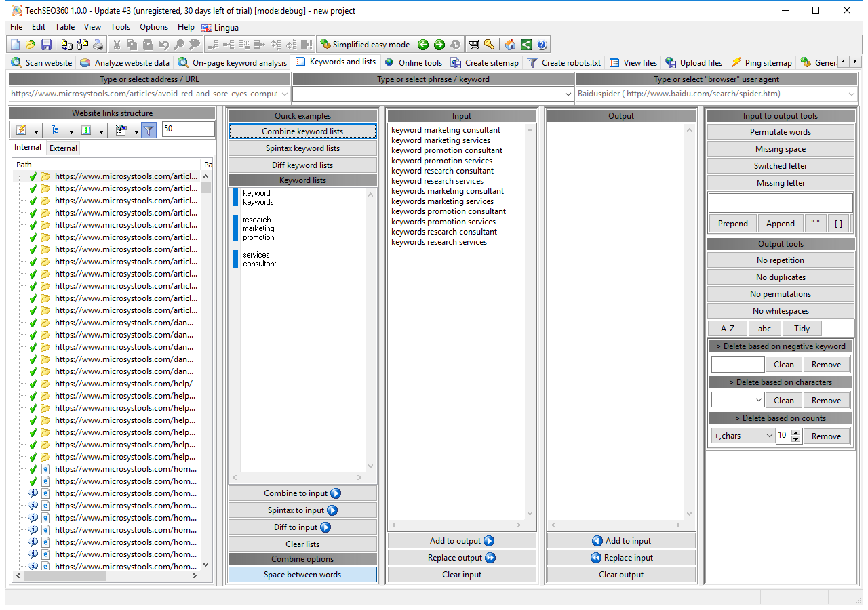The width and height of the screenshot is (868, 610).
Task: Click the green share icon
Action: coord(526,45)
